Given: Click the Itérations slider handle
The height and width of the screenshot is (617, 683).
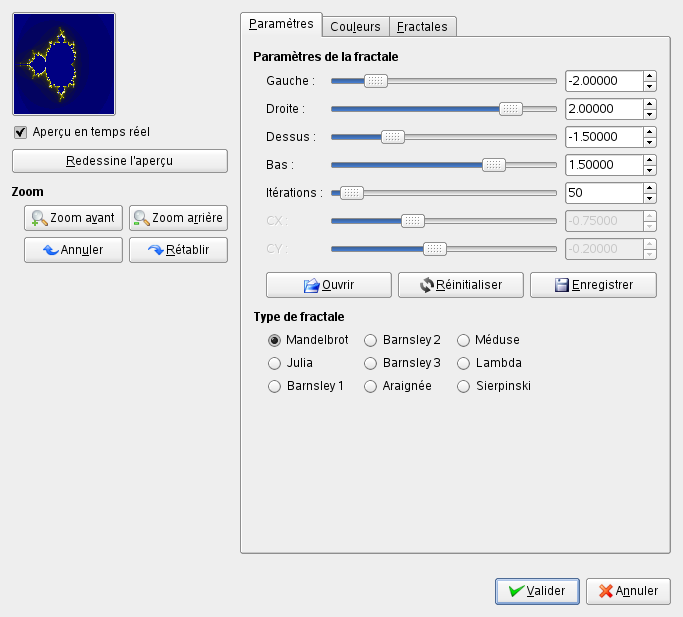Looking at the screenshot, I should [x=352, y=193].
